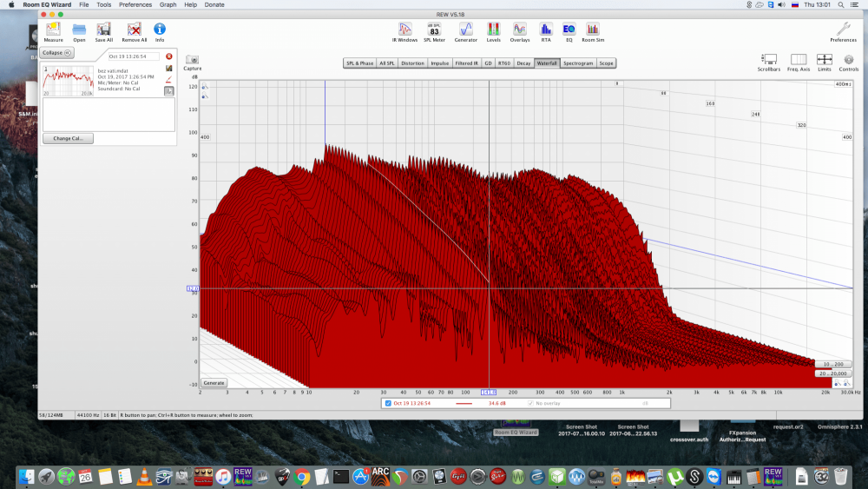Open VLC from the Dock
Screen dimensions: 868x489
144,476
